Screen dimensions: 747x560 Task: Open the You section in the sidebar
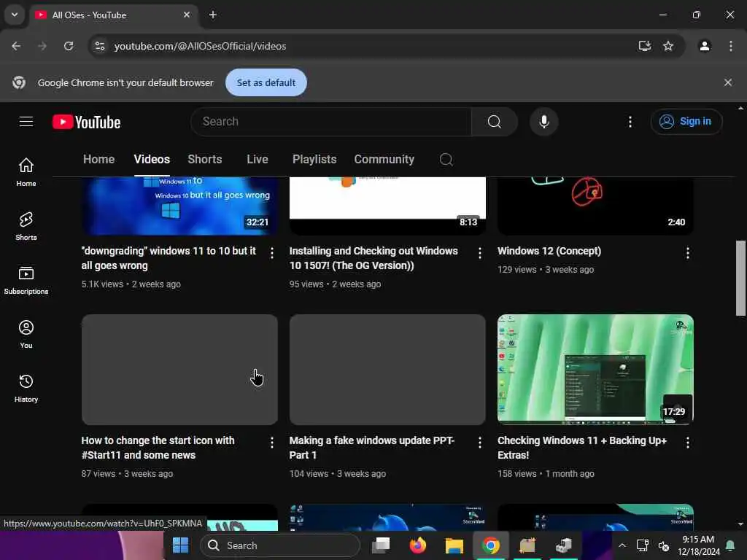(x=26, y=334)
